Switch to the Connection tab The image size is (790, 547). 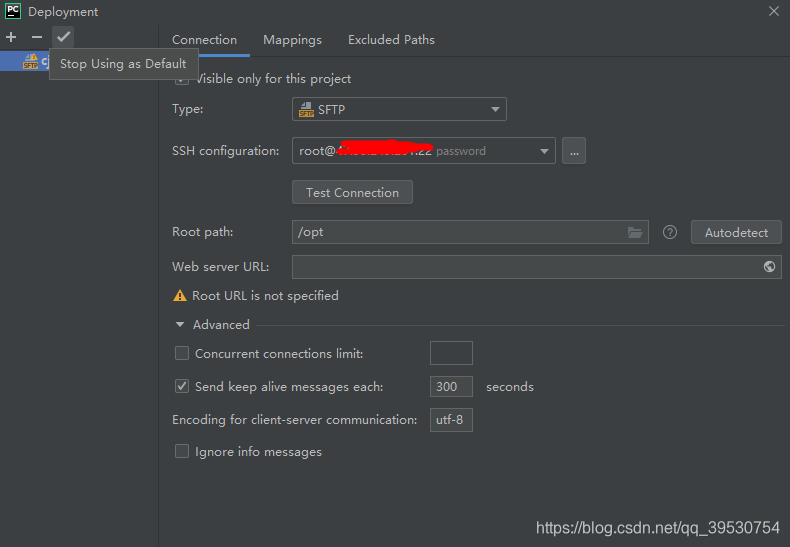(x=204, y=40)
